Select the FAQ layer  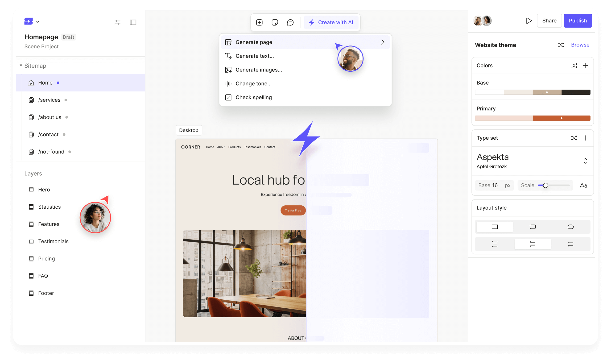point(38,276)
